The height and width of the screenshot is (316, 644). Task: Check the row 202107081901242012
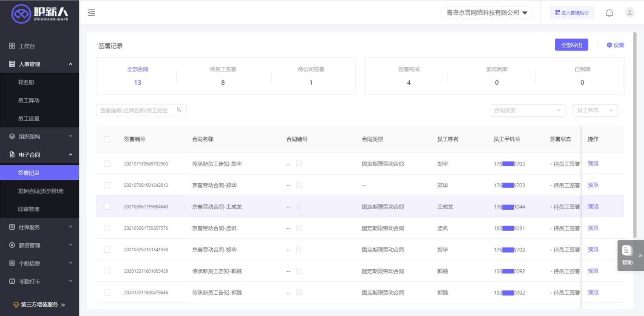[x=107, y=185]
